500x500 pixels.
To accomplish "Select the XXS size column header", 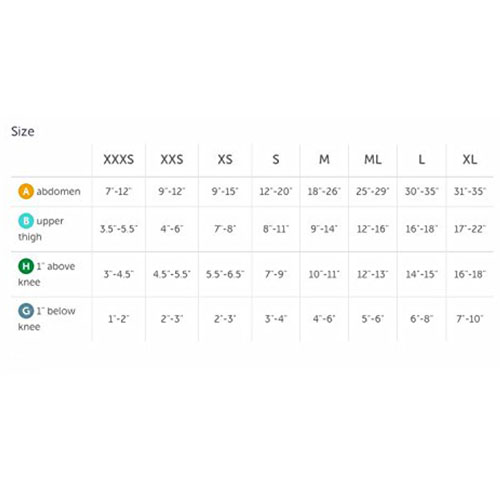I will 172,159.
